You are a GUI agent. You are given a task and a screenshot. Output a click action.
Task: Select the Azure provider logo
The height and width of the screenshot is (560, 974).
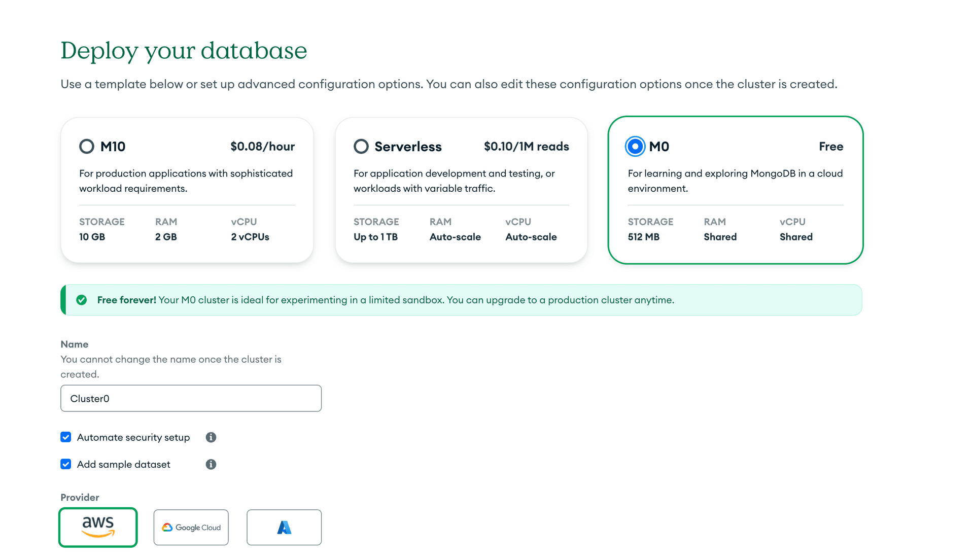click(284, 527)
